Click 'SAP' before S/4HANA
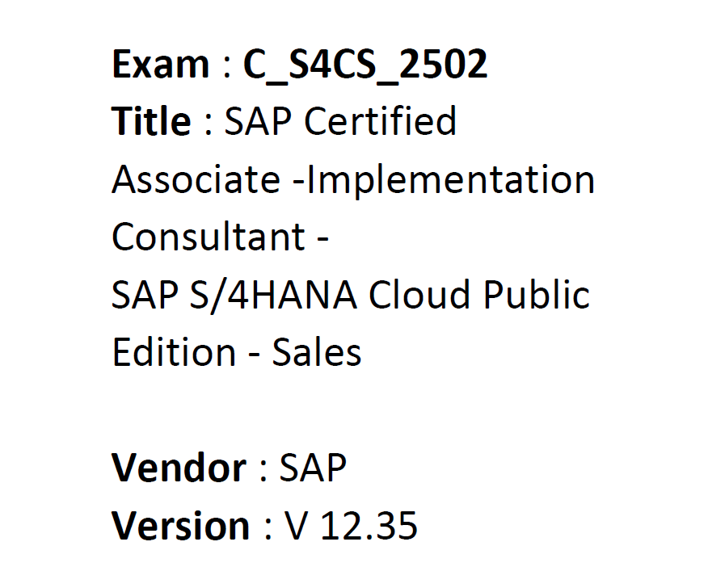Image resolution: width=725 pixels, height=588 pixels. click(145, 295)
